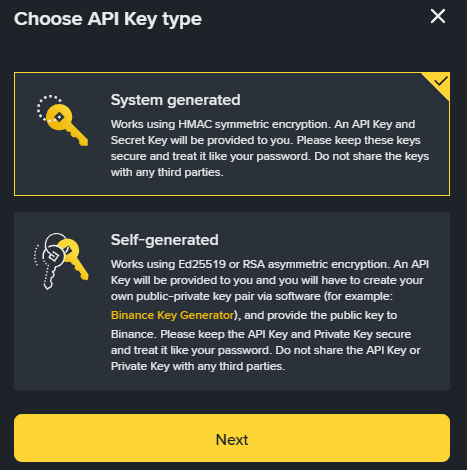Open the Binance Key Generator link
This screenshot has height=470, width=467.
172,315
